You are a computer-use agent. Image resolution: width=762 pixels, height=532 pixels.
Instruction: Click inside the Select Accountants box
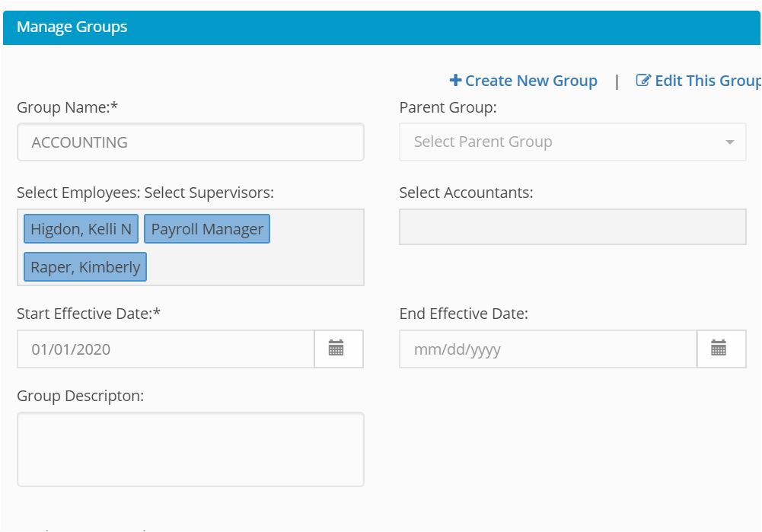tap(572, 227)
